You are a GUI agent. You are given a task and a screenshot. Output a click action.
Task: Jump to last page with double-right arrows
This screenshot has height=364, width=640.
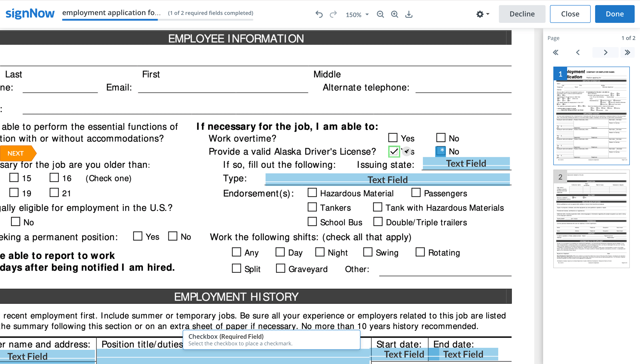click(627, 53)
